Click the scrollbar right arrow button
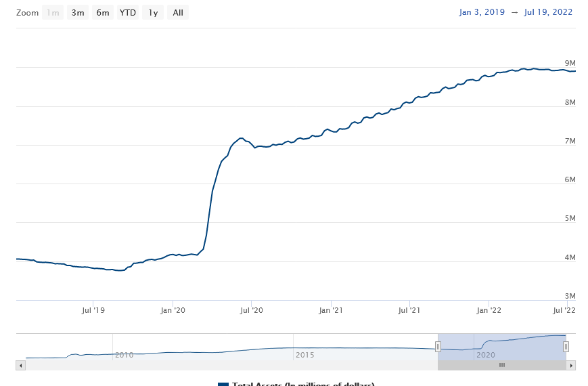This screenshot has width=588, height=386. coord(571,365)
